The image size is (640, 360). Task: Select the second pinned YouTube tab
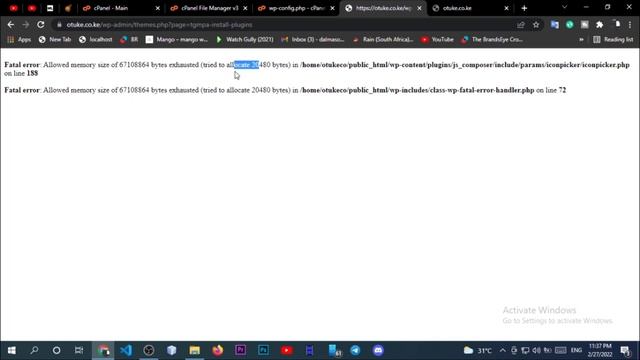click(x=32, y=8)
